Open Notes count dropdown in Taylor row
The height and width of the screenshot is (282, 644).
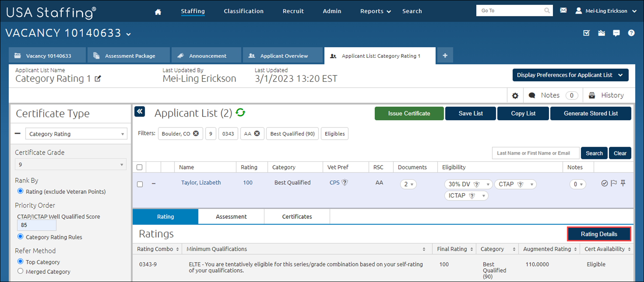(578, 184)
